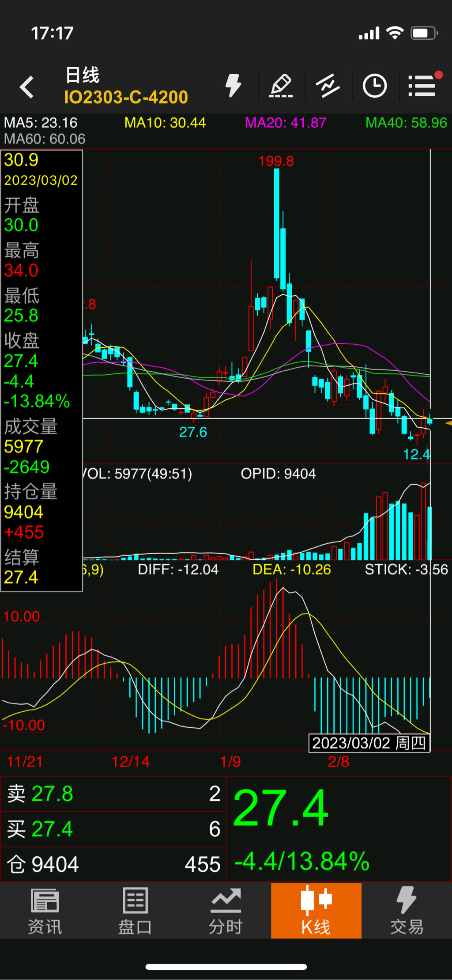
Task: Tap the large 27.4 last price
Action: click(x=281, y=808)
